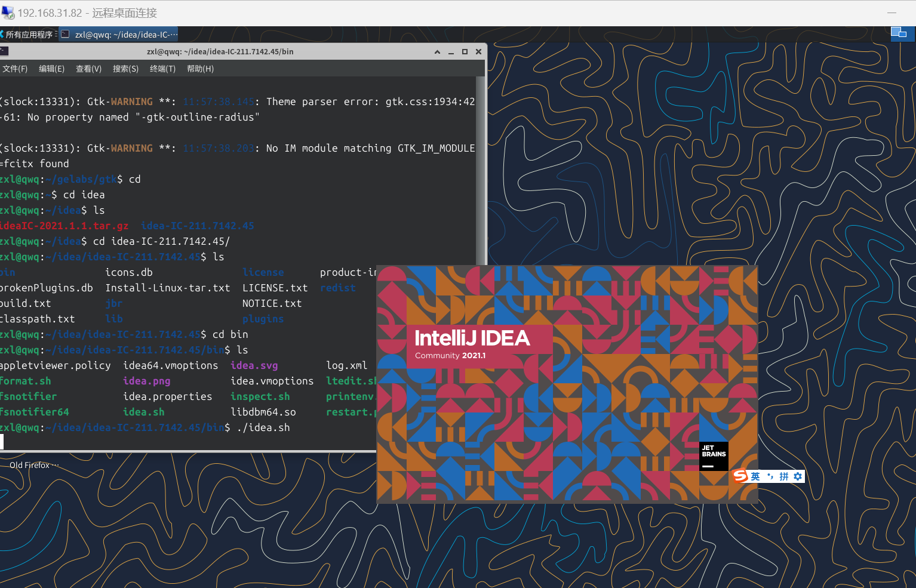This screenshot has height=588, width=916.
Task: Click idea.sh in the terminal listing
Action: point(143,412)
